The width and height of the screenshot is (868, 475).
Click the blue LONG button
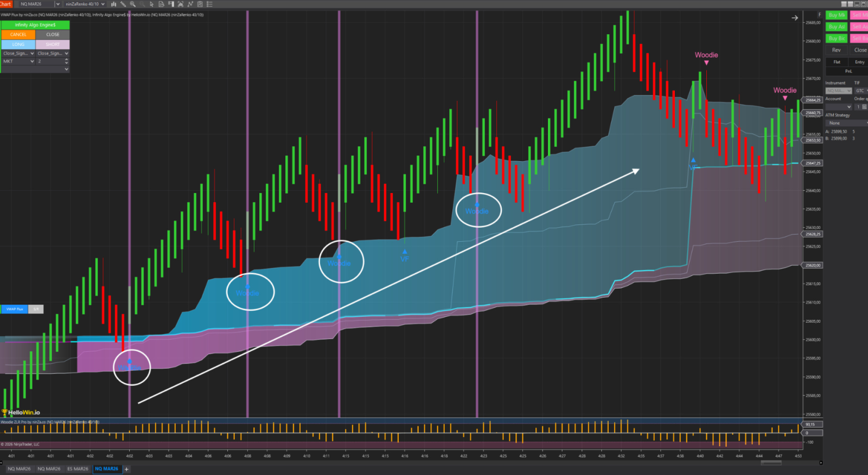click(x=18, y=44)
